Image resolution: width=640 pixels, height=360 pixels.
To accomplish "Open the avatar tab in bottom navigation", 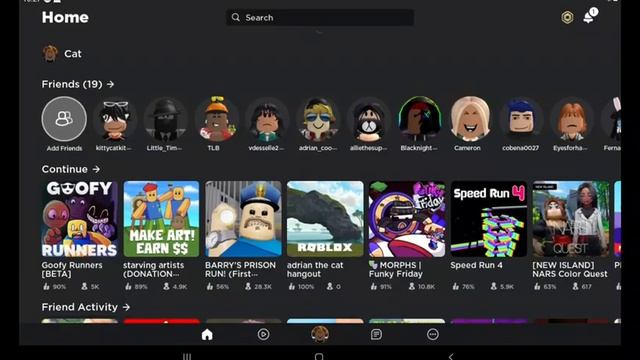I will coord(320,334).
